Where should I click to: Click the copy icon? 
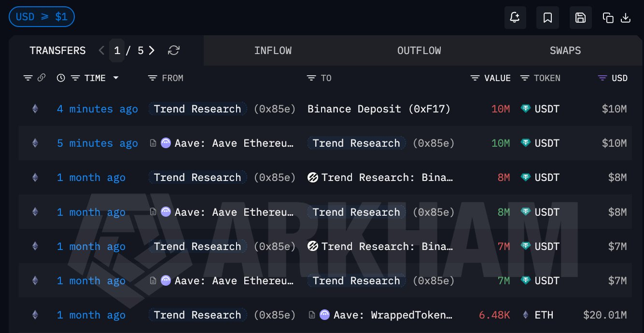608,18
